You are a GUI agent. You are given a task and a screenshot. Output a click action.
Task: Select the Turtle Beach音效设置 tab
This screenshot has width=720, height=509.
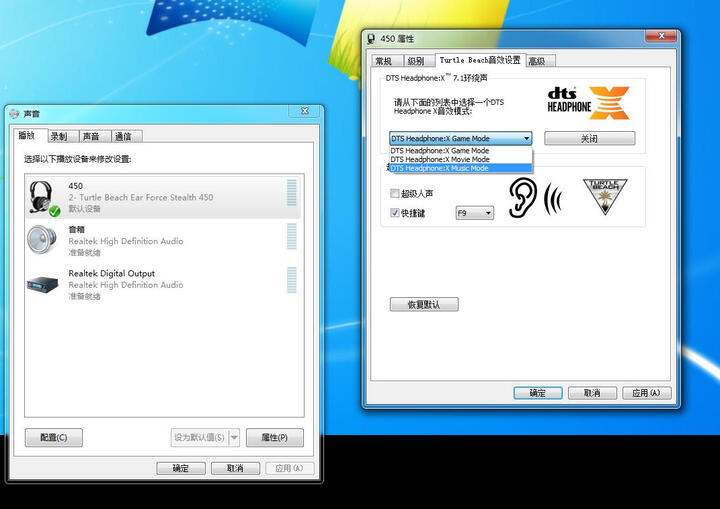click(480, 60)
